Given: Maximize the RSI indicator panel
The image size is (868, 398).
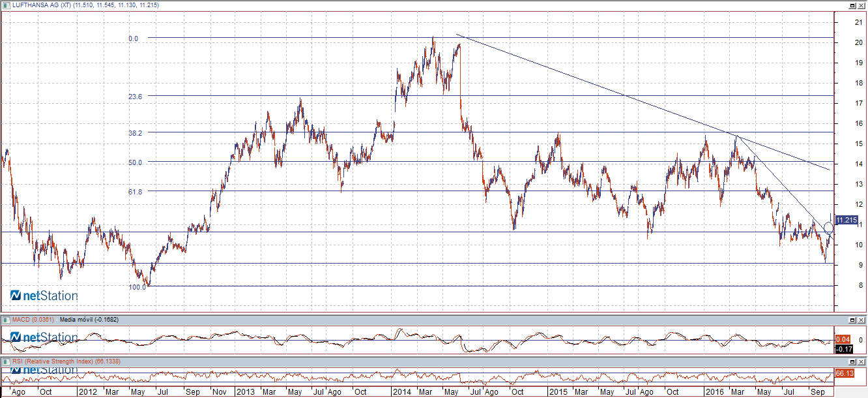Looking at the screenshot, I should coord(852,361).
